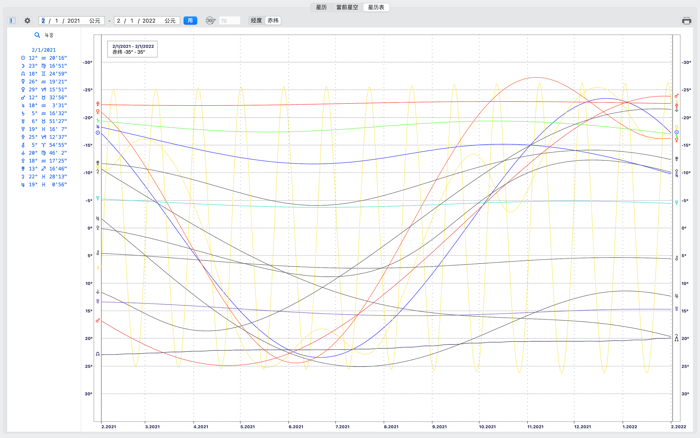Open the 星历 tab

321,6
